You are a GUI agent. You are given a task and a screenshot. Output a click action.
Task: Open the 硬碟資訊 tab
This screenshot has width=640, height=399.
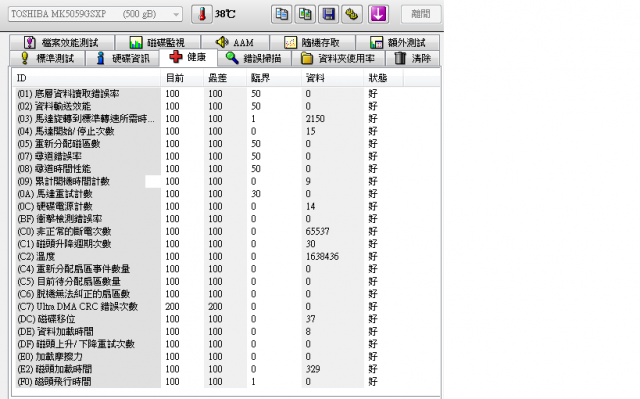click(122, 58)
